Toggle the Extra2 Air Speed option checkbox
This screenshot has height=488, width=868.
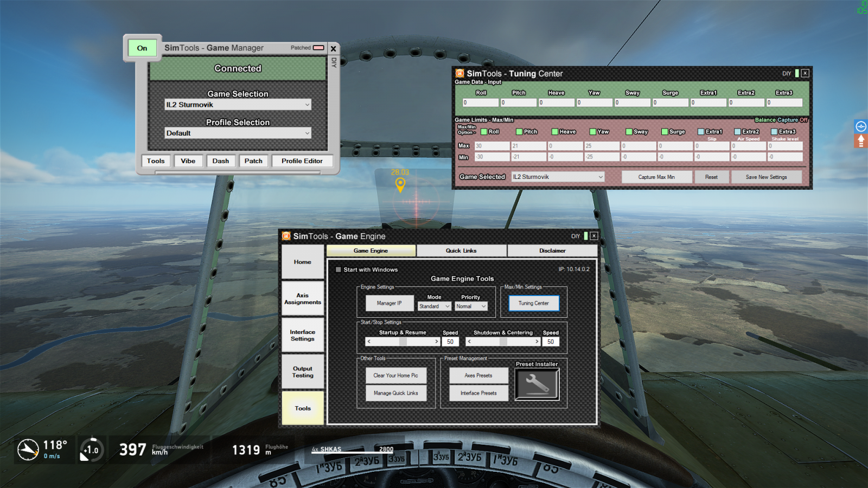pyautogui.click(x=737, y=132)
